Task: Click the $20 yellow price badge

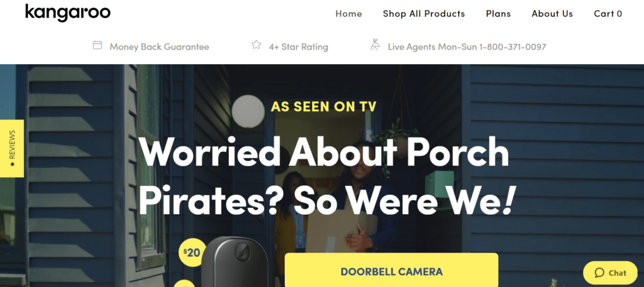Action: [x=192, y=252]
